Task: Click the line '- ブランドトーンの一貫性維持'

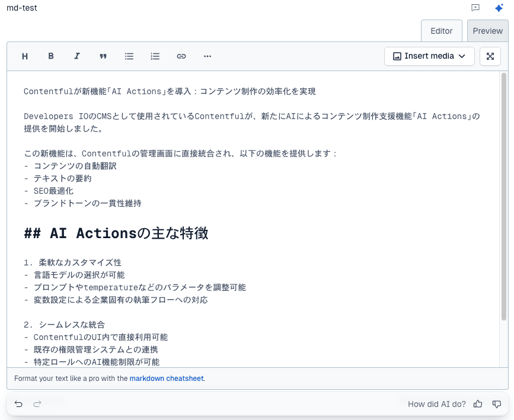Action: tap(82, 203)
